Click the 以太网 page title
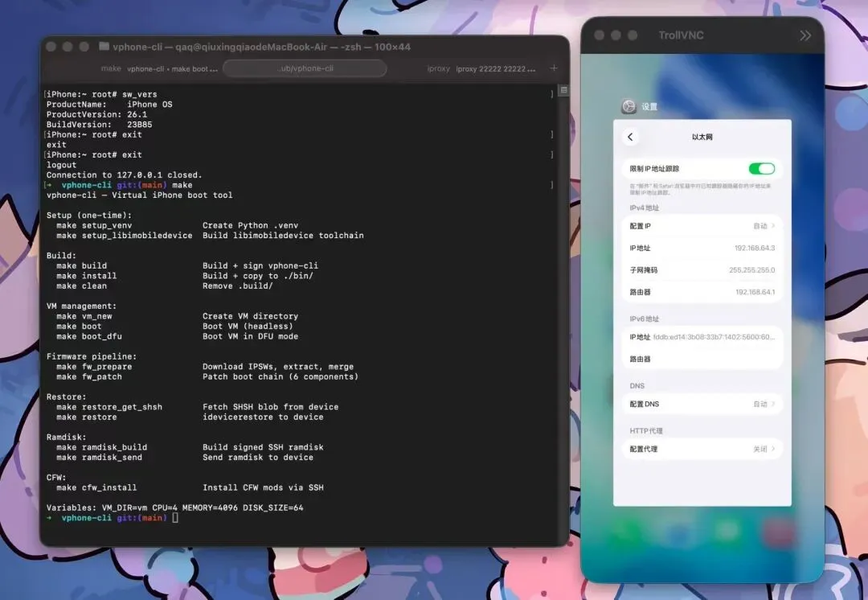This screenshot has height=600, width=868. [702, 137]
